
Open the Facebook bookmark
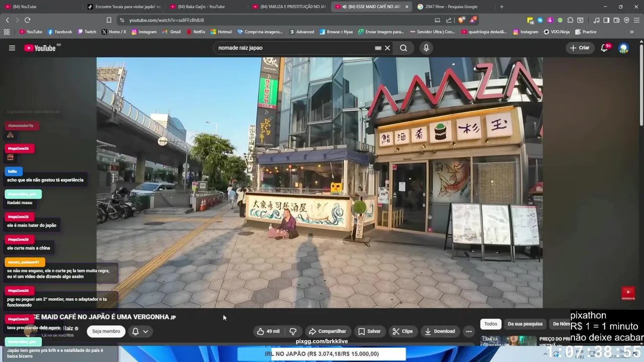click(x=60, y=32)
